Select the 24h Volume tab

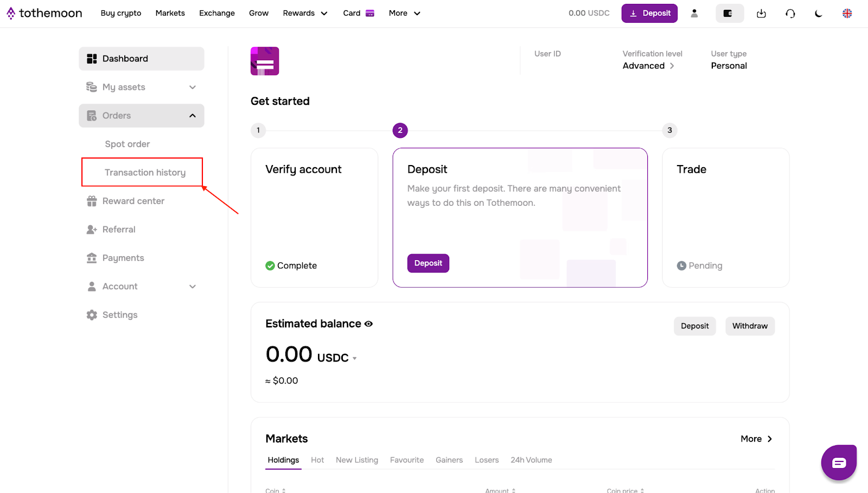coord(531,460)
